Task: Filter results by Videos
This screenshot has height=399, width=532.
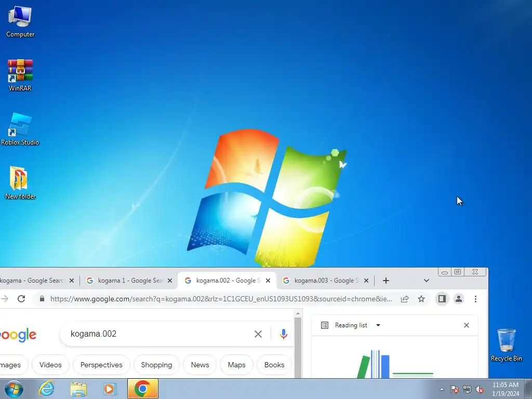Action: point(50,365)
